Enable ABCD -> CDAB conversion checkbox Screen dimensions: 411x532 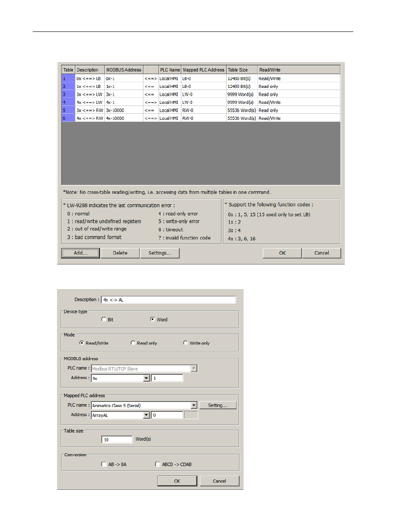158,464
